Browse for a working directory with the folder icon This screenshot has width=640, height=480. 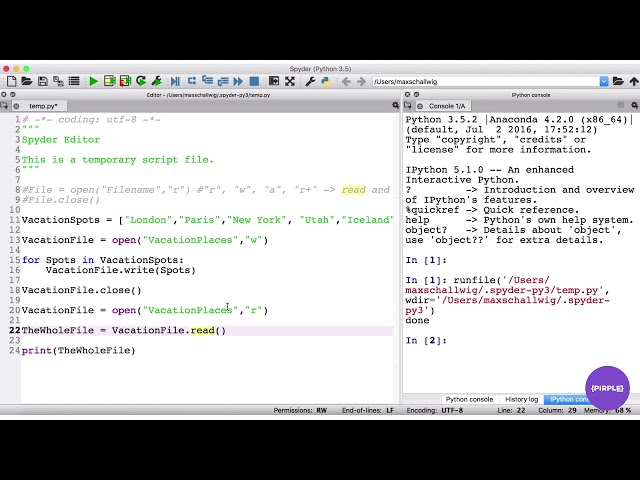point(618,81)
